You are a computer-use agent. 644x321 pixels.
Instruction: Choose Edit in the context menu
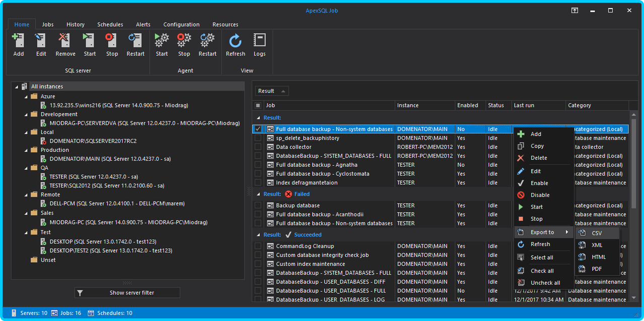[x=544, y=171]
